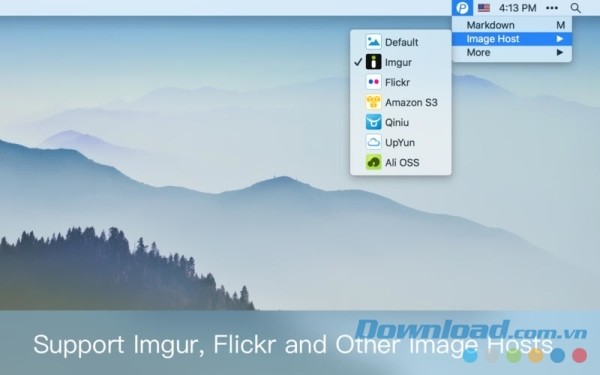Choose the Flickr dots icon
The width and height of the screenshot is (600, 375).
pos(373,82)
